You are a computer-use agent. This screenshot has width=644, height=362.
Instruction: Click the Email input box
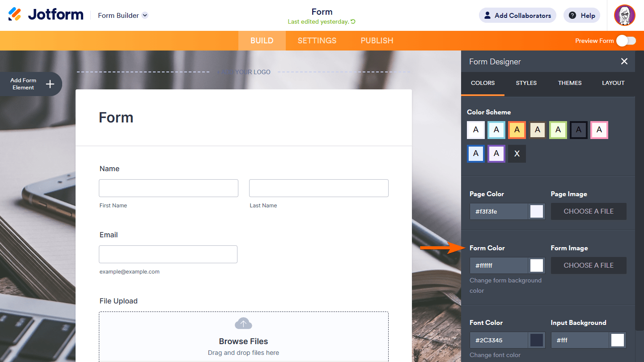coord(168,254)
